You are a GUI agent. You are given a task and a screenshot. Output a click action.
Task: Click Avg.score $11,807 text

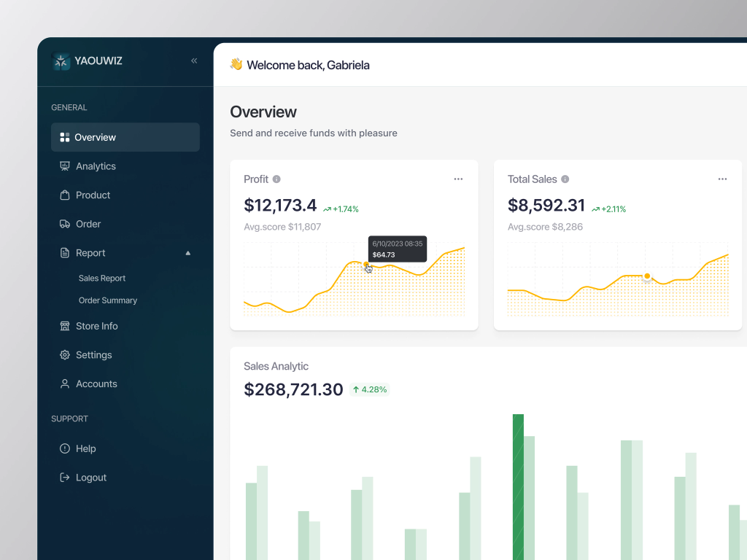pyautogui.click(x=282, y=227)
